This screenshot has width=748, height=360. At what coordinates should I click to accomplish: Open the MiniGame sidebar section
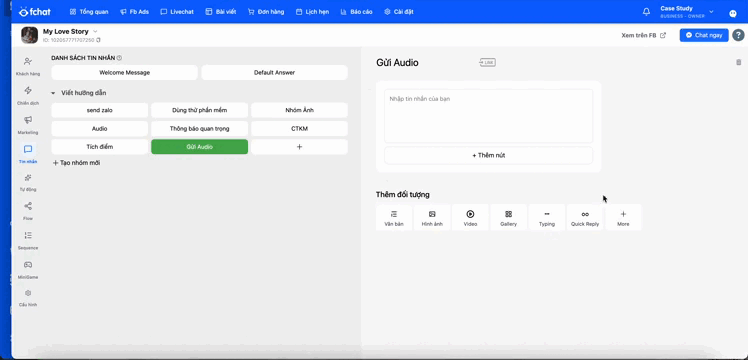[28, 269]
